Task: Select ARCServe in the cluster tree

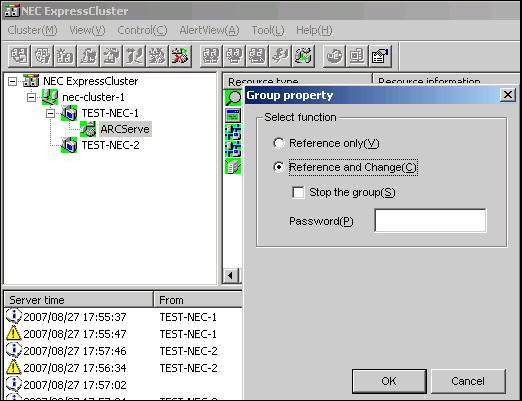Action: (125, 129)
